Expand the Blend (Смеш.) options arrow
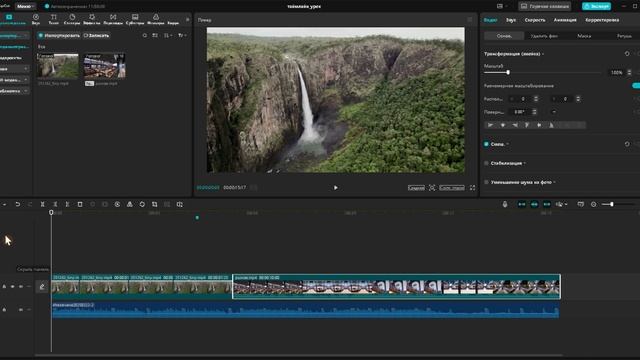 [507, 144]
